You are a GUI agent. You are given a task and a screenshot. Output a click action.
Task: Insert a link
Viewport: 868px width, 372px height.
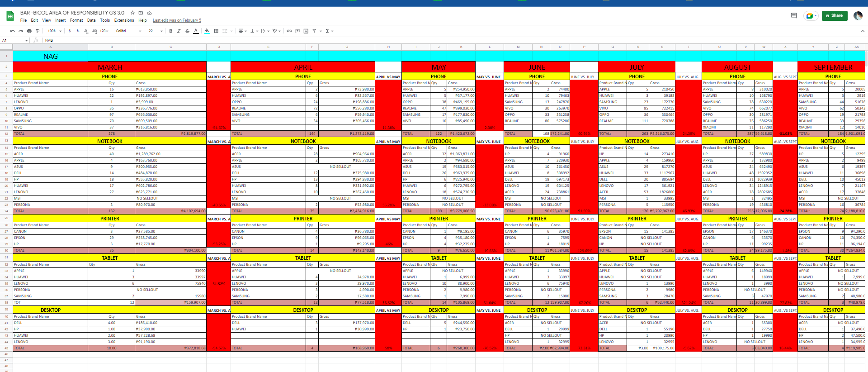(x=289, y=31)
